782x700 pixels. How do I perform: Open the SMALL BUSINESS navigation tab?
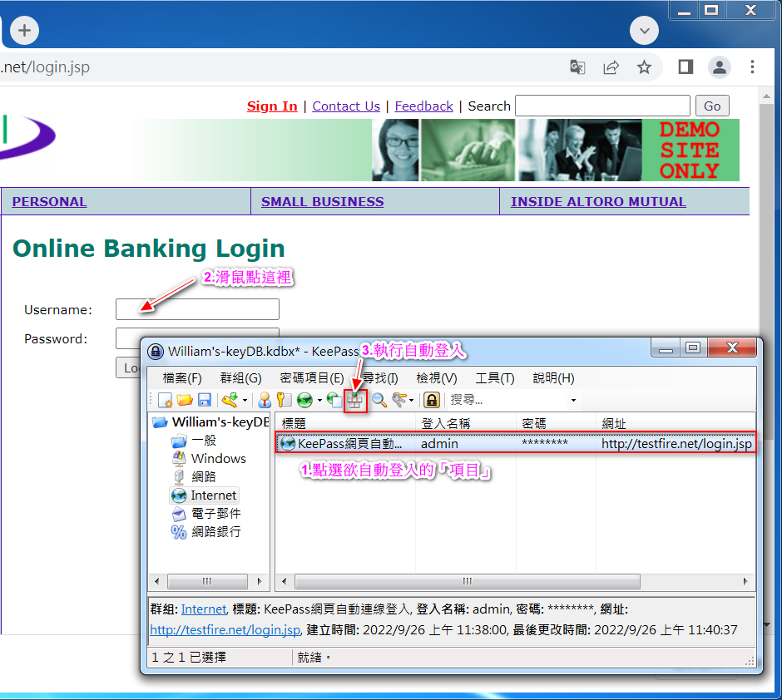322,202
